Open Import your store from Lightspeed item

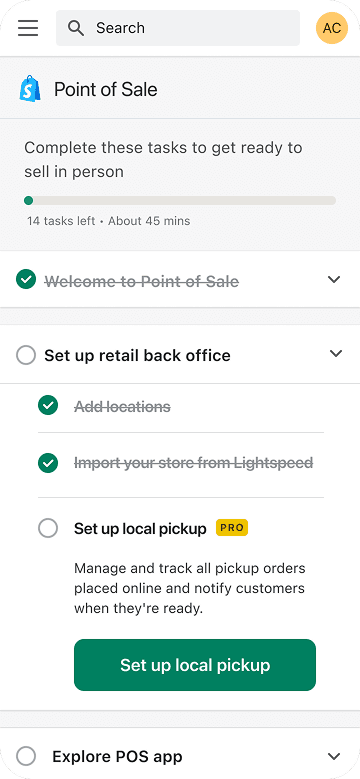click(194, 463)
